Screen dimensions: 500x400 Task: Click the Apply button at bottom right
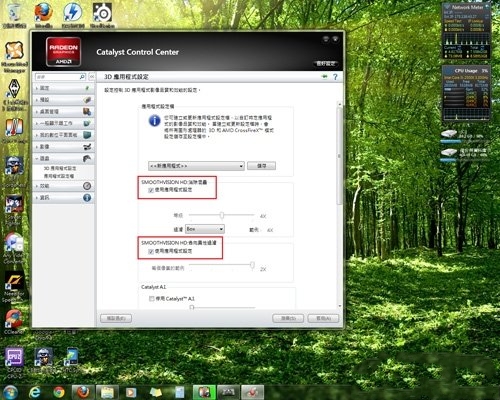coord(323,318)
